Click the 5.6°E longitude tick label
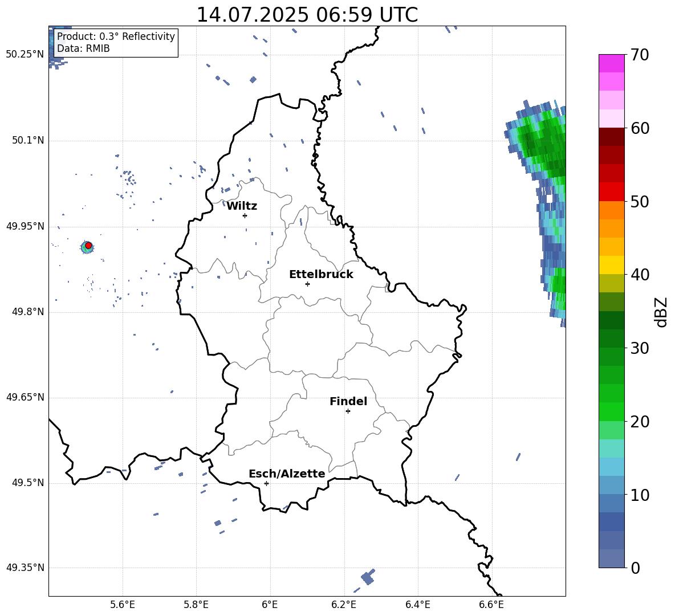 (x=123, y=605)
